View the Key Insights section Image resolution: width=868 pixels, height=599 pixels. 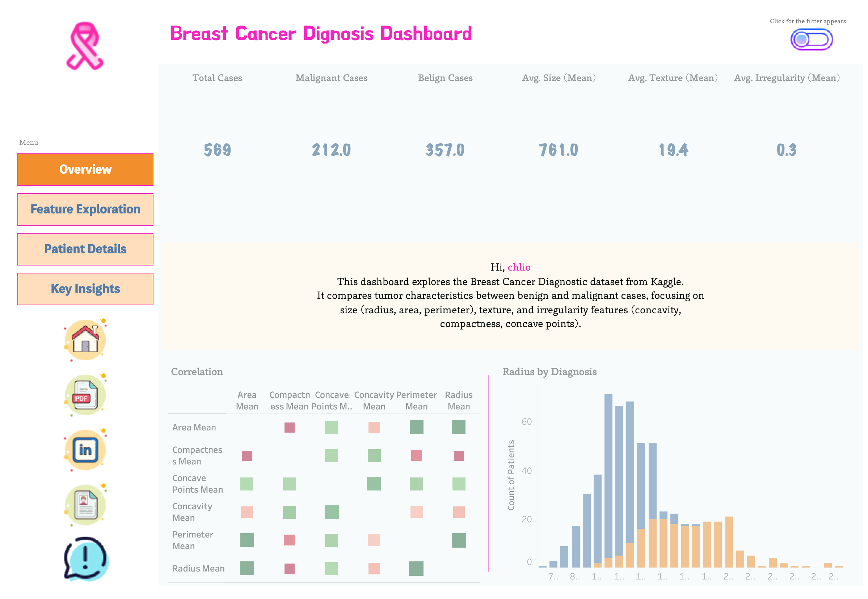pos(85,289)
